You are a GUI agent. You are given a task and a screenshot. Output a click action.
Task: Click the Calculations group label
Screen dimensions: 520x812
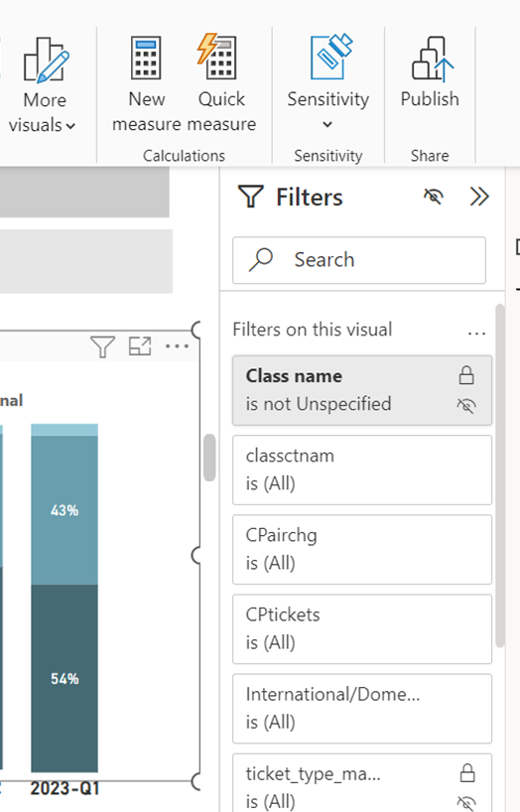point(184,156)
